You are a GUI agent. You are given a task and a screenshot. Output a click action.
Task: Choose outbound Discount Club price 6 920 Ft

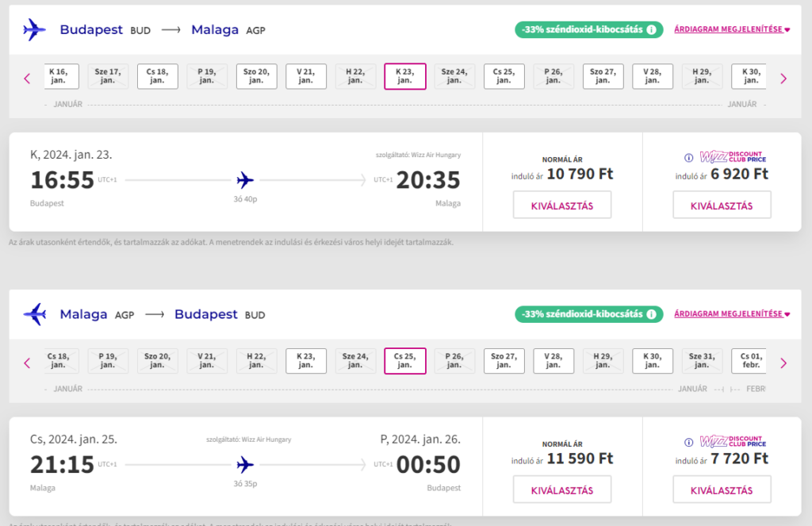tap(722, 205)
